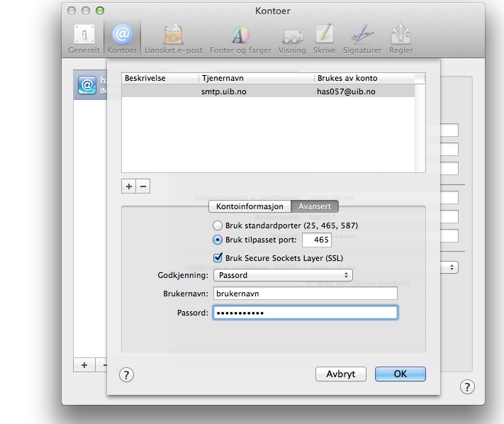Viewport: 504px width, 424px height.
Task: Switch to the Avansert tab
Action: pyautogui.click(x=315, y=206)
